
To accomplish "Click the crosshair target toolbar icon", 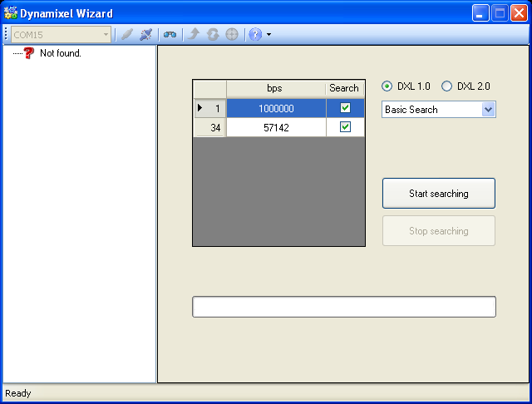I will 232,35.
